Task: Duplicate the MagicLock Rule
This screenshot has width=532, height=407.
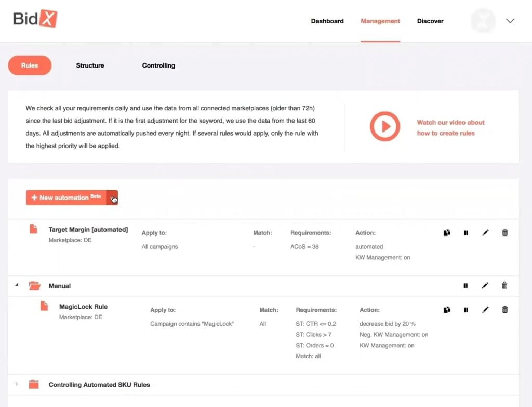Action: (x=447, y=310)
